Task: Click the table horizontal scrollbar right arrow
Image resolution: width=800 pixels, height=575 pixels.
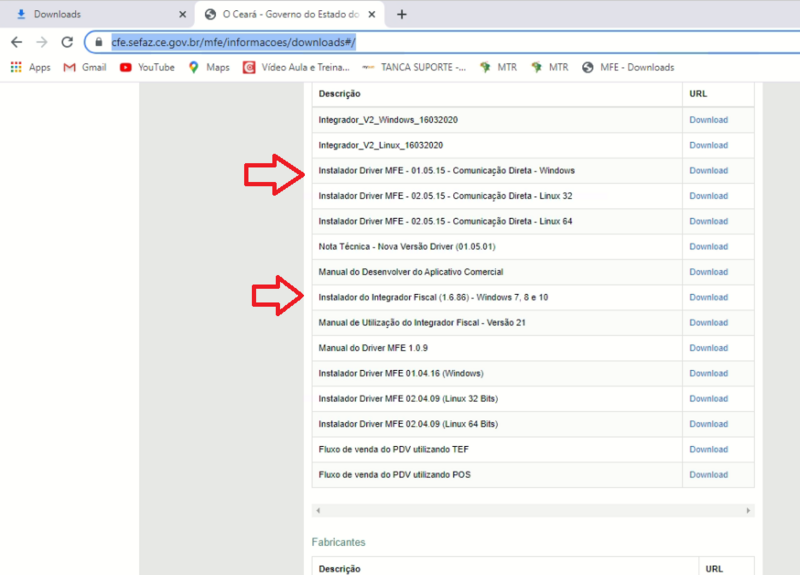Action: [x=748, y=510]
